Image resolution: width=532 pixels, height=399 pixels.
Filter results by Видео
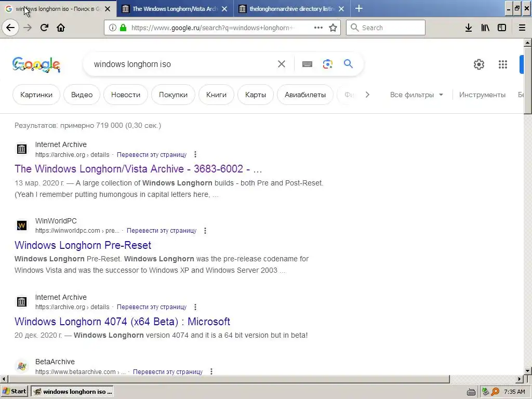point(82,95)
